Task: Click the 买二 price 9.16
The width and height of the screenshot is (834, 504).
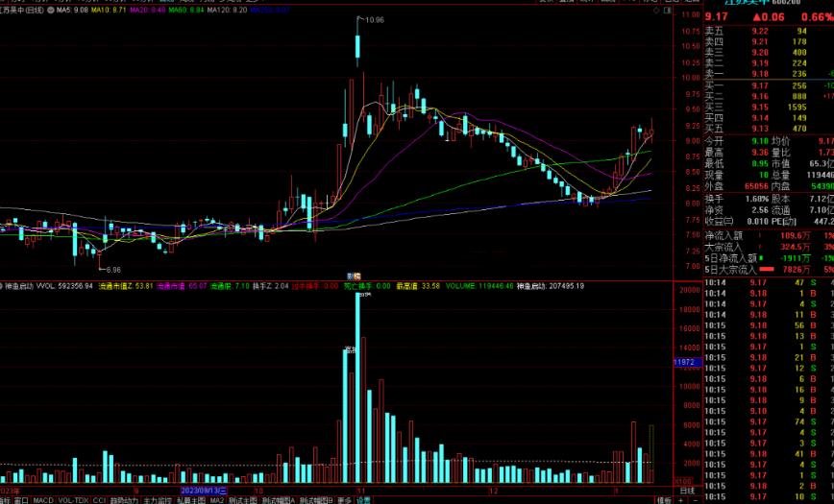Action: pyautogui.click(x=759, y=96)
